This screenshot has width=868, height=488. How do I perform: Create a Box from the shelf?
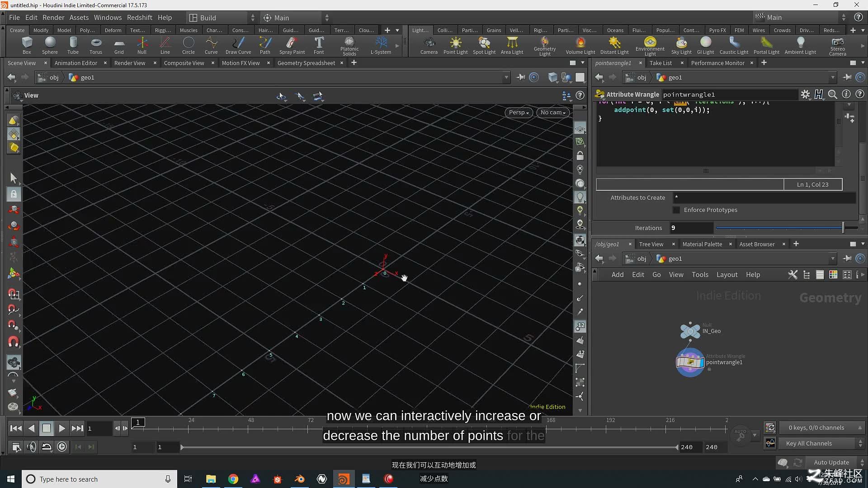tap(27, 45)
